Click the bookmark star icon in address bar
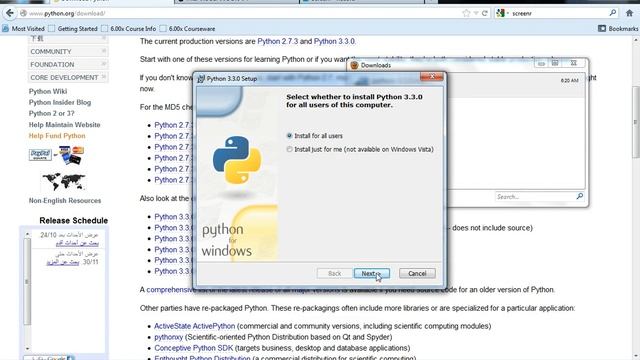Screen dimensions: 640x360 (x=467, y=13)
